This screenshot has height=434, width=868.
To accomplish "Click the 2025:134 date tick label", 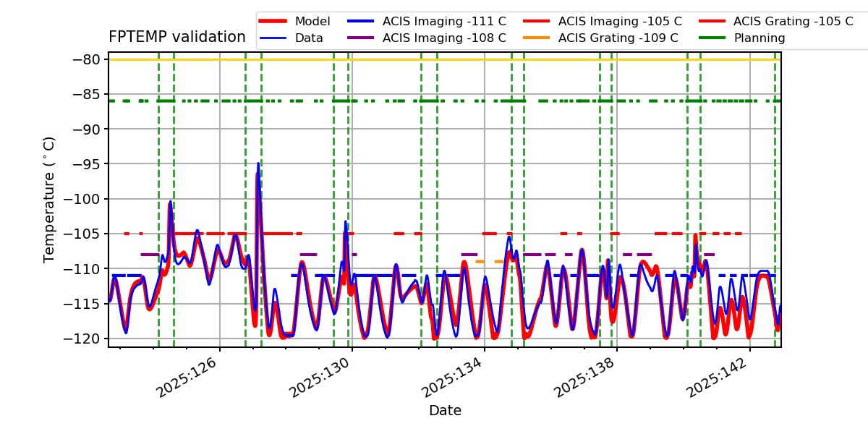I will pos(453,376).
